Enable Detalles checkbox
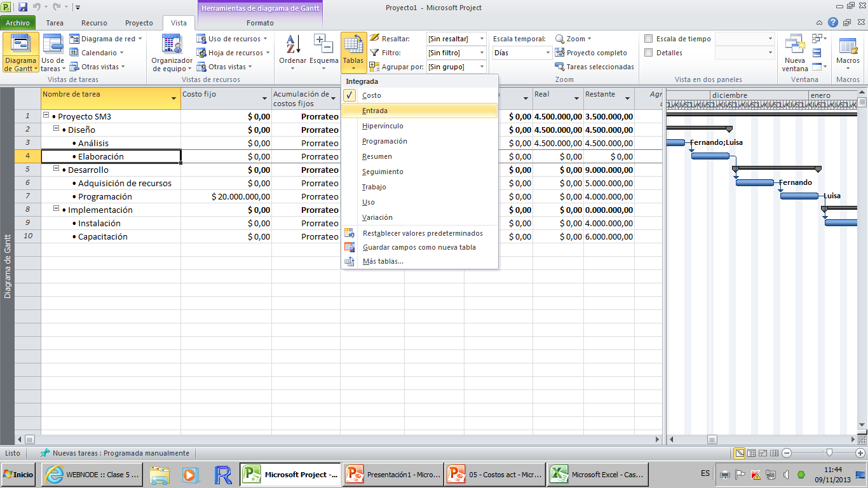Viewport: 868px width, 488px height. (649, 53)
